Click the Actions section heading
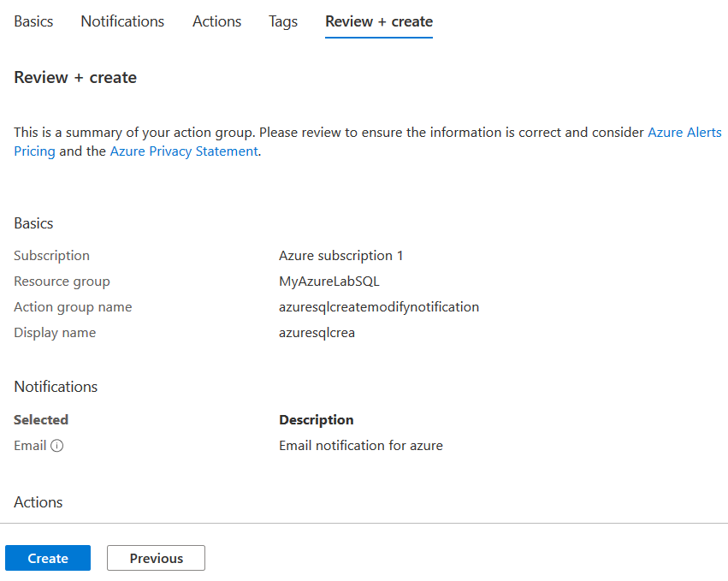Image resolution: width=728 pixels, height=581 pixels. pos(38,502)
